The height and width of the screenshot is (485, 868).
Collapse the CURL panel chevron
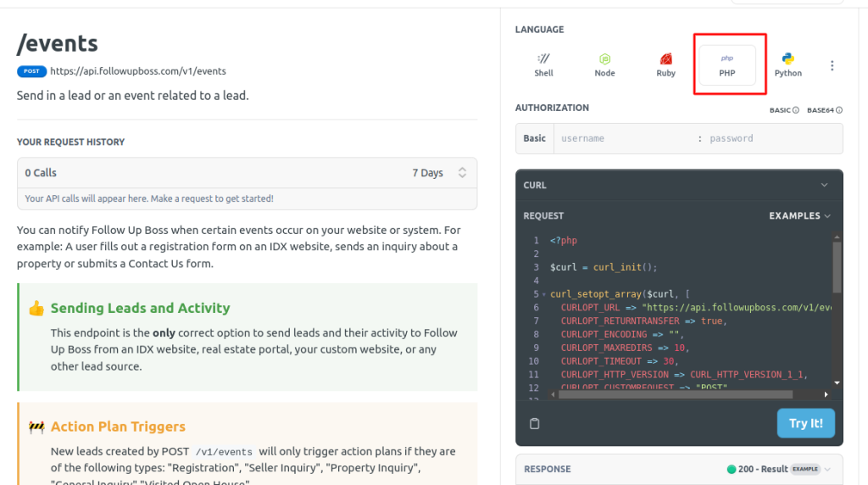[824, 185]
